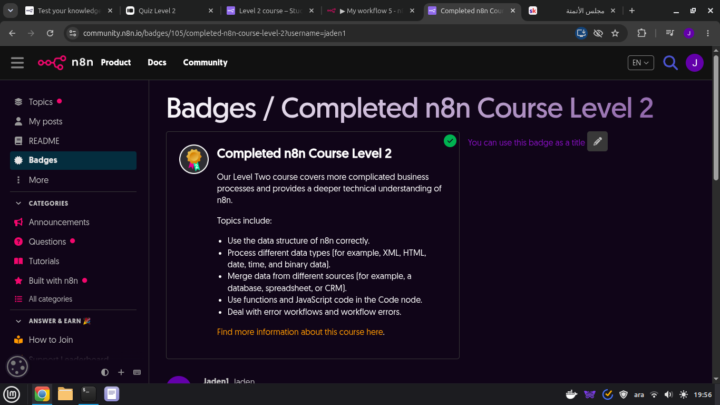The width and height of the screenshot is (720, 405).
Task: Open the purple J user avatar menu
Action: tap(695, 62)
